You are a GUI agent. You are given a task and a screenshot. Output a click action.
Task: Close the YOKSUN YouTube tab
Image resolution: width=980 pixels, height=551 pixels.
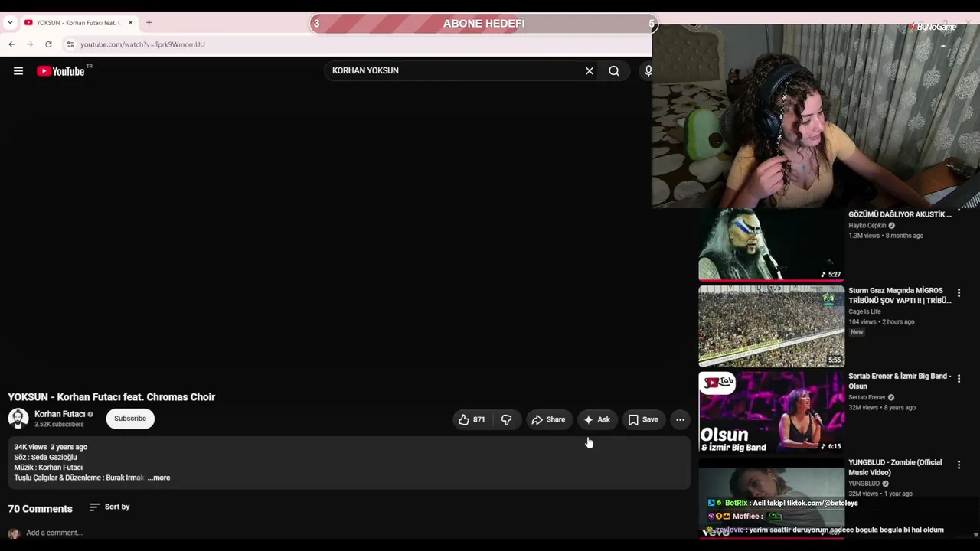[130, 23]
